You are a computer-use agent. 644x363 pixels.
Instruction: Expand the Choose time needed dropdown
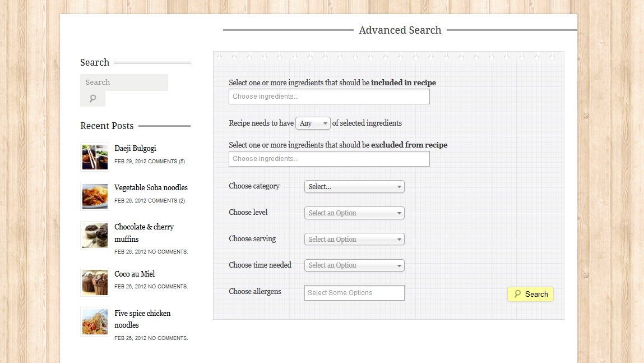[354, 265]
